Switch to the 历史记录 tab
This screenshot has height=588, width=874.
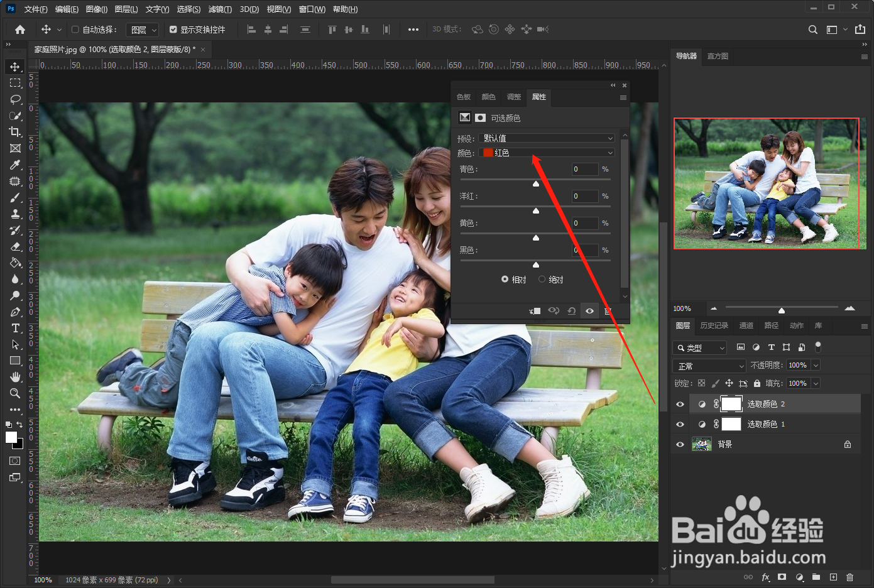714,325
